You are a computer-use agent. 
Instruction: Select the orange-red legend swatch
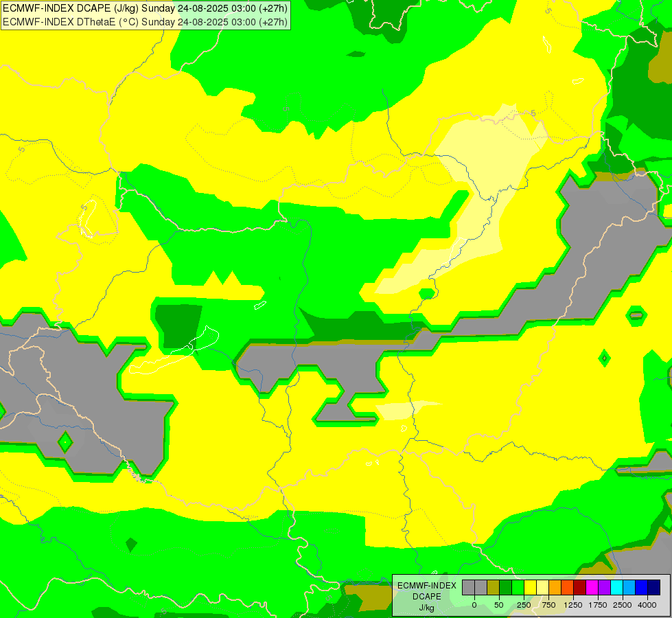click(x=567, y=588)
